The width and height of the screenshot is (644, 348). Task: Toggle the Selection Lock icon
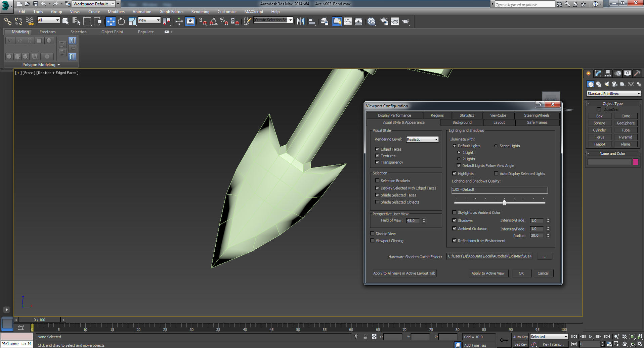click(x=365, y=337)
